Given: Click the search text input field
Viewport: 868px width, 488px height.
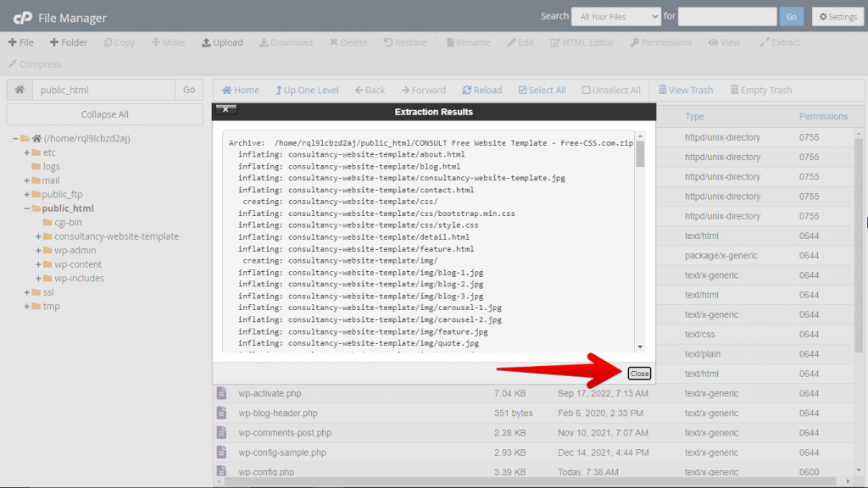Looking at the screenshot, I should pyautogui.click(x=727, y=17).
